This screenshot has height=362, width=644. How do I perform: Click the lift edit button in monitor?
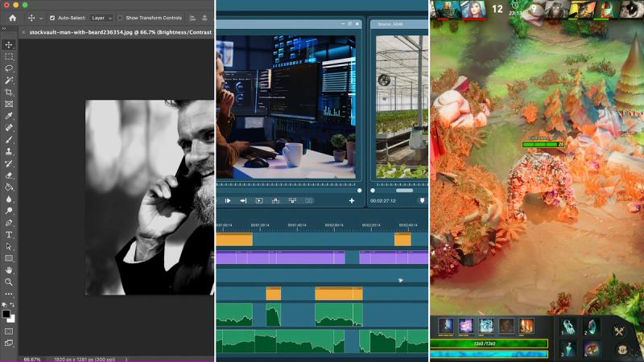click(275, 200)
